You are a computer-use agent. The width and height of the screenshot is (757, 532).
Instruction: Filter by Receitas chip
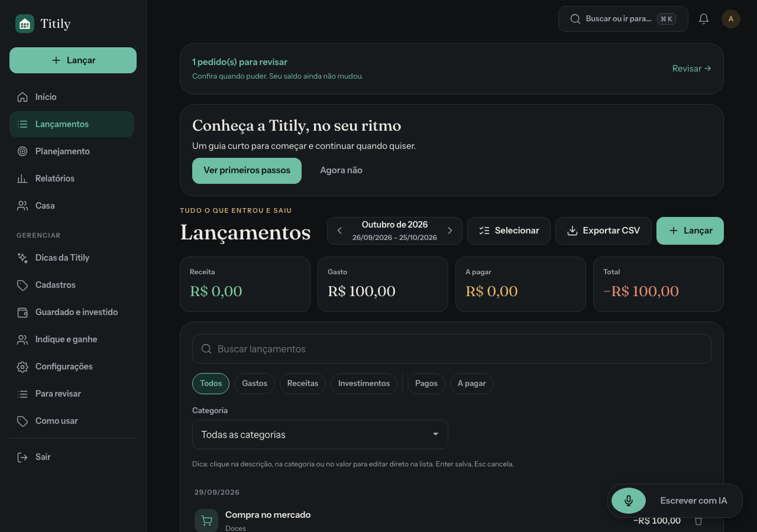(303, 384)
